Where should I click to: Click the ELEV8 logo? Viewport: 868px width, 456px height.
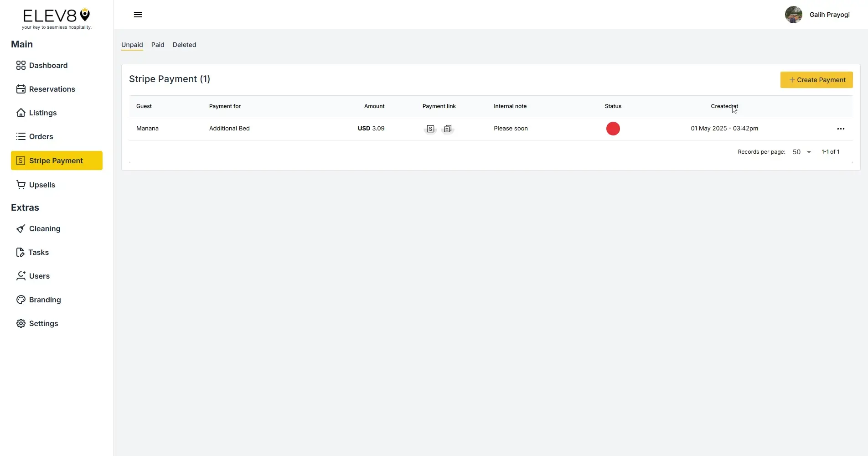click(56, 18)
